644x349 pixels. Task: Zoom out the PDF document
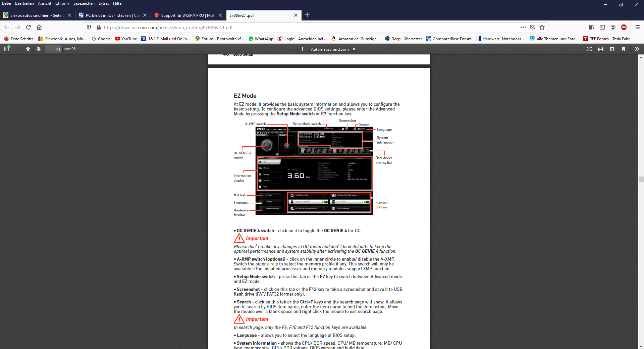292,49
